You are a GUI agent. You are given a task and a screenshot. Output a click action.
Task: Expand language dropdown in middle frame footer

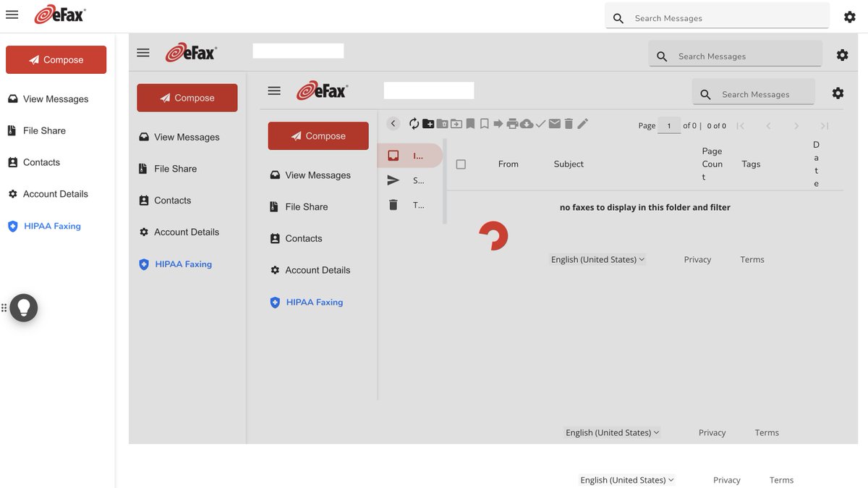(x=612, y=432)
